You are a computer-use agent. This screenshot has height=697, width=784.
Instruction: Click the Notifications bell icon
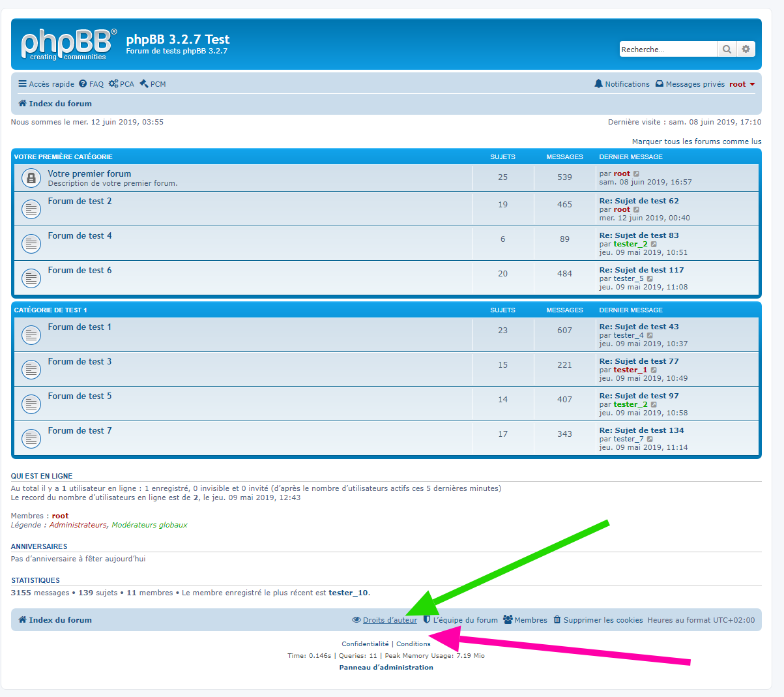coord(598,84)
